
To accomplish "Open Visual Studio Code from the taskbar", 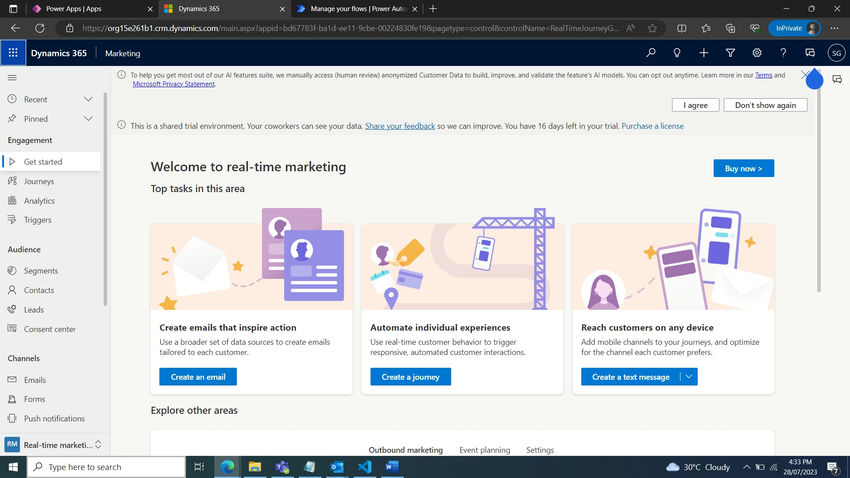I will coord(365,467).
